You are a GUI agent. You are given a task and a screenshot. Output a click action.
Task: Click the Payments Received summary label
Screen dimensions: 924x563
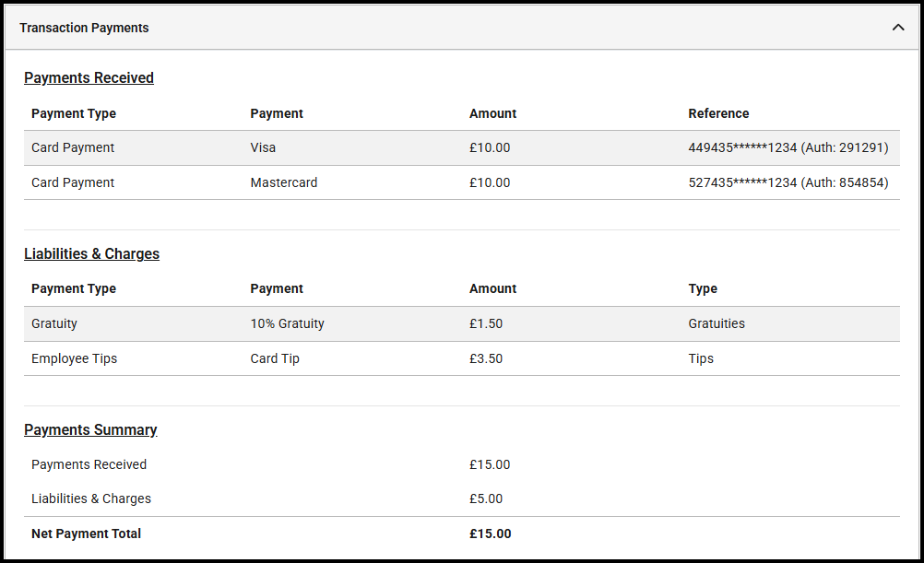[x=89, y=464]
